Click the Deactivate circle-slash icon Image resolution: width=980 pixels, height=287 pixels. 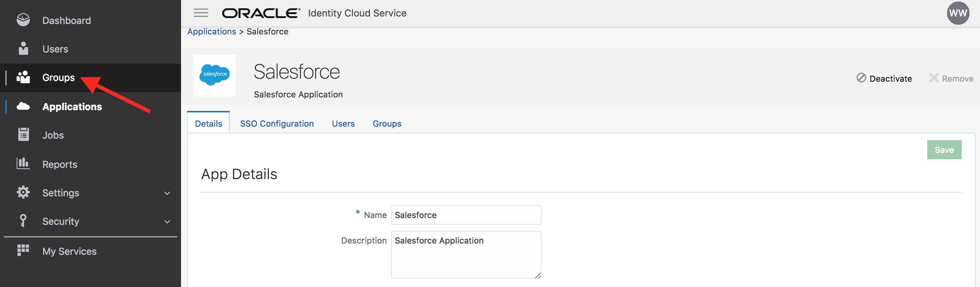(x=861, y=78)
